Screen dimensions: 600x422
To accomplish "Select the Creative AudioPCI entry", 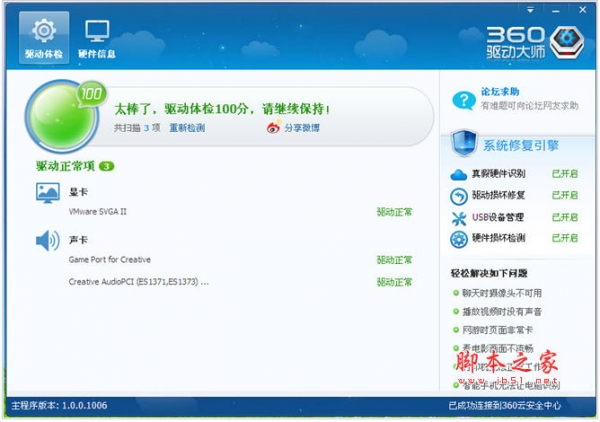I will 139,282.
